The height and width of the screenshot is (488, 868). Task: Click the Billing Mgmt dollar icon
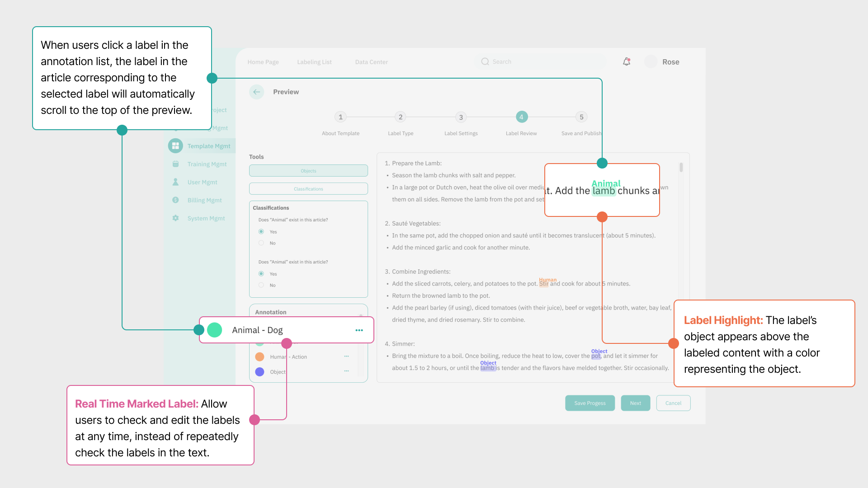[175, 200]
